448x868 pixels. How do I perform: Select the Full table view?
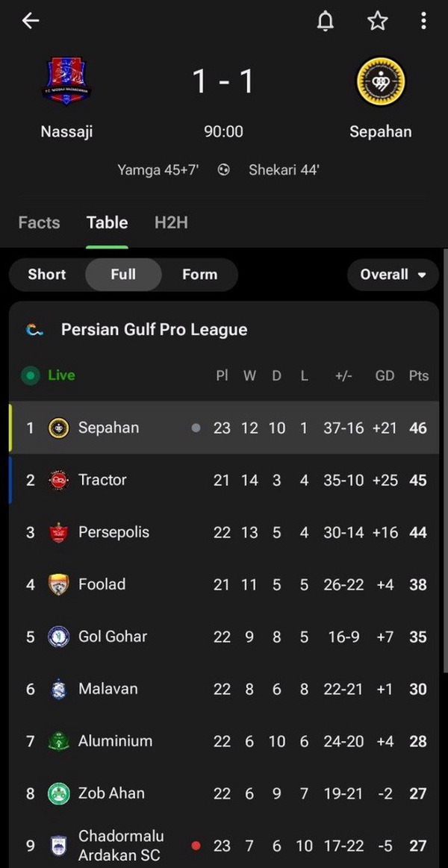[x=123, y=275]
